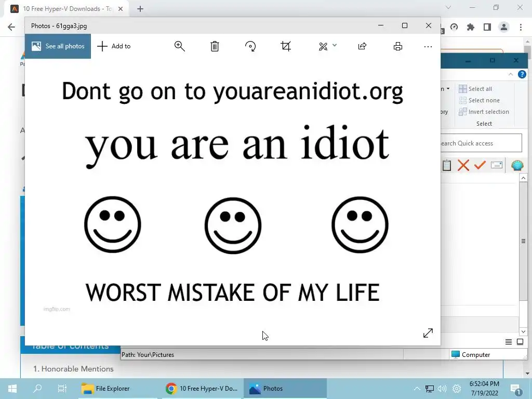Open the notification center icon

pyautogui.click(x=516, y=389)
